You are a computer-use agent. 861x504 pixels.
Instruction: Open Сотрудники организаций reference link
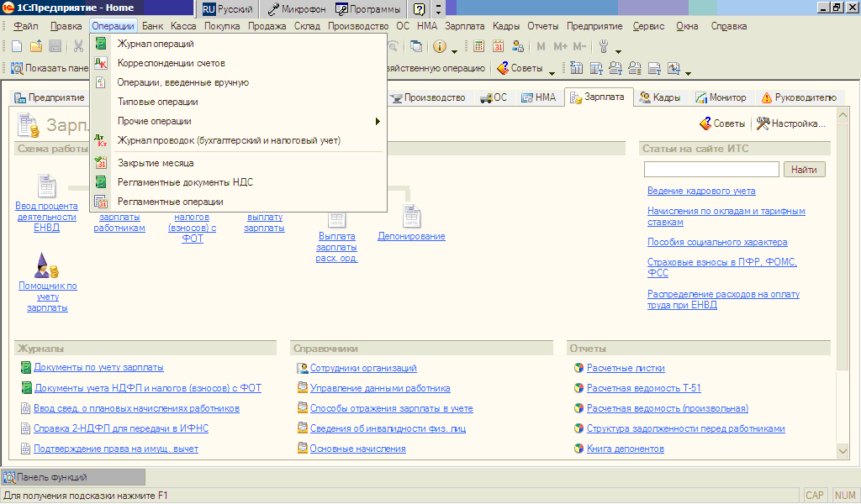click(x=363, y=368)
